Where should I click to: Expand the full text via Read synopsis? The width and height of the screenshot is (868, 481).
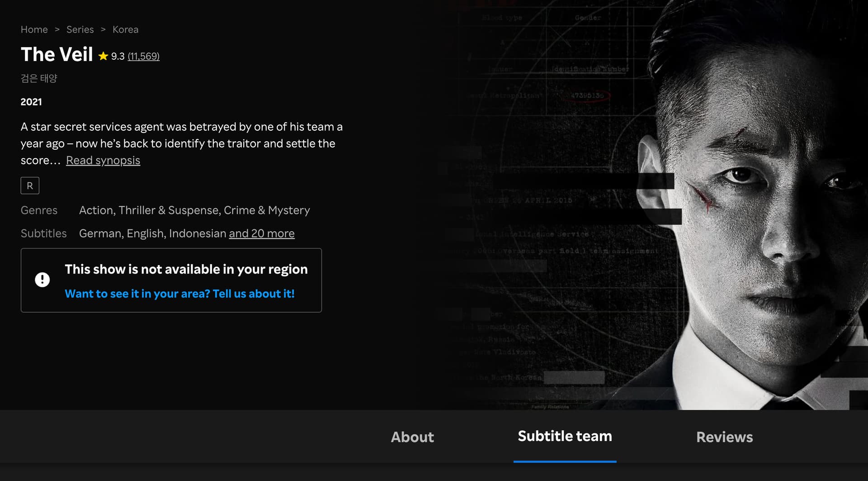[103, 160]
